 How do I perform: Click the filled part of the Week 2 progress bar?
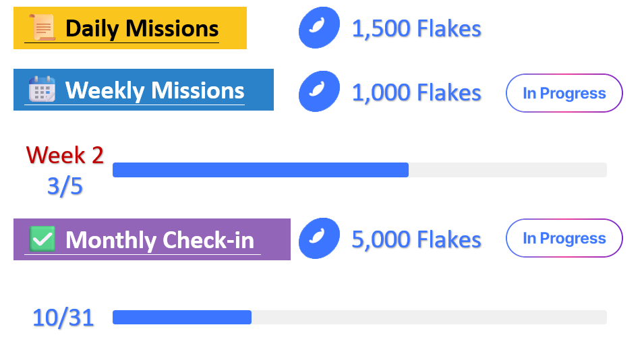pos(260,170)
